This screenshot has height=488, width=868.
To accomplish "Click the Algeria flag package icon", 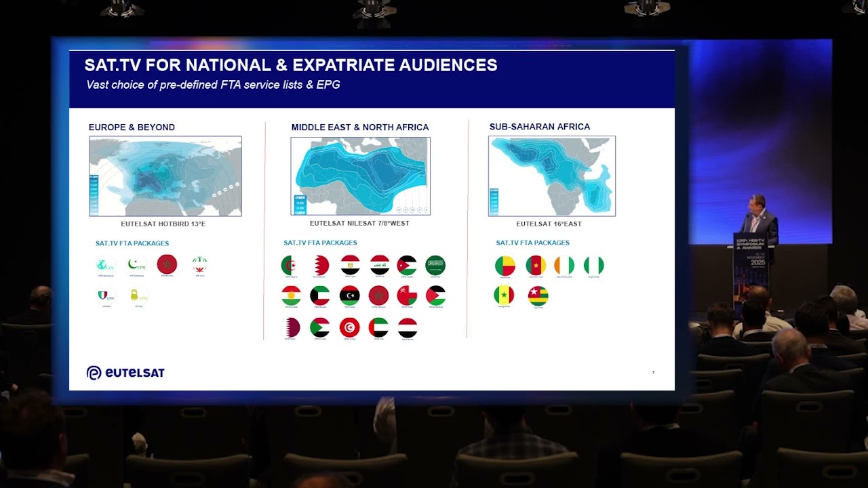I will tap(291, 265).
